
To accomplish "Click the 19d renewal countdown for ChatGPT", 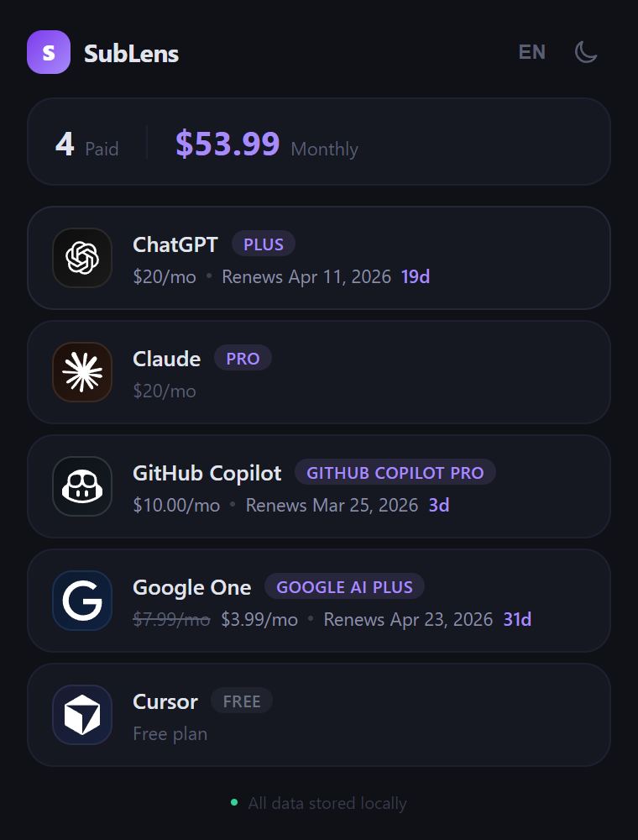I will [414, 276].
